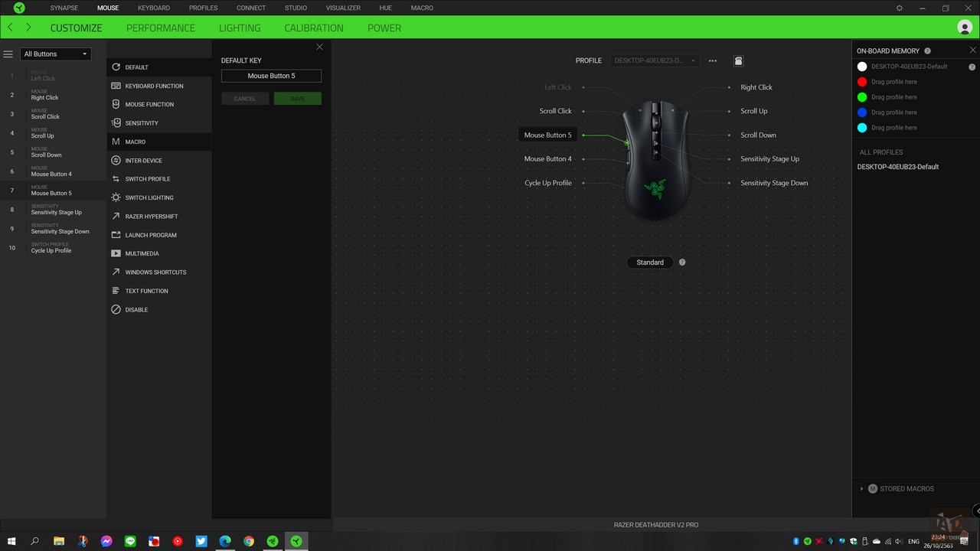The width and height of the screenshot is (980, 551).
Task: Open profile options three-dot menu
Action: [x=713, y=60]
